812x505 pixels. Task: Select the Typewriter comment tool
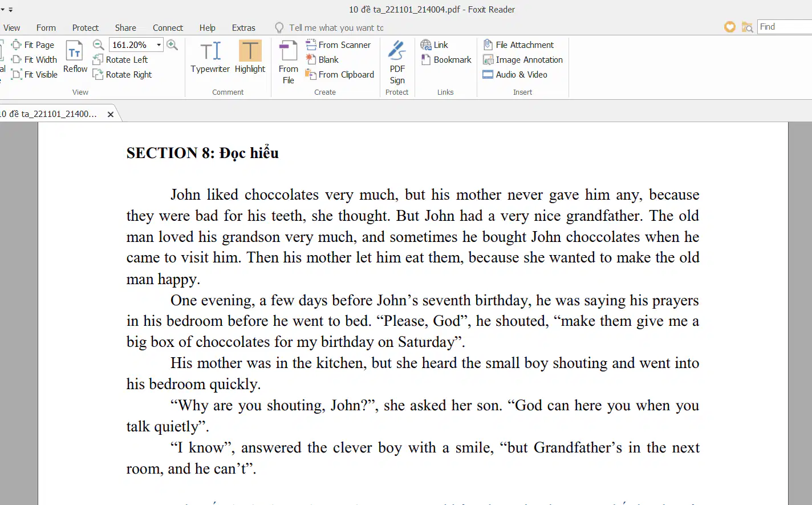coord(210,57)
